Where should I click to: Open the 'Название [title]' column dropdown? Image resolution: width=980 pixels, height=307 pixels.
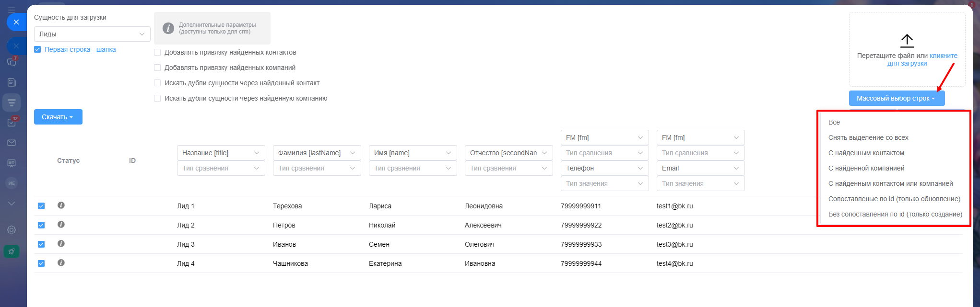point(221,153)
